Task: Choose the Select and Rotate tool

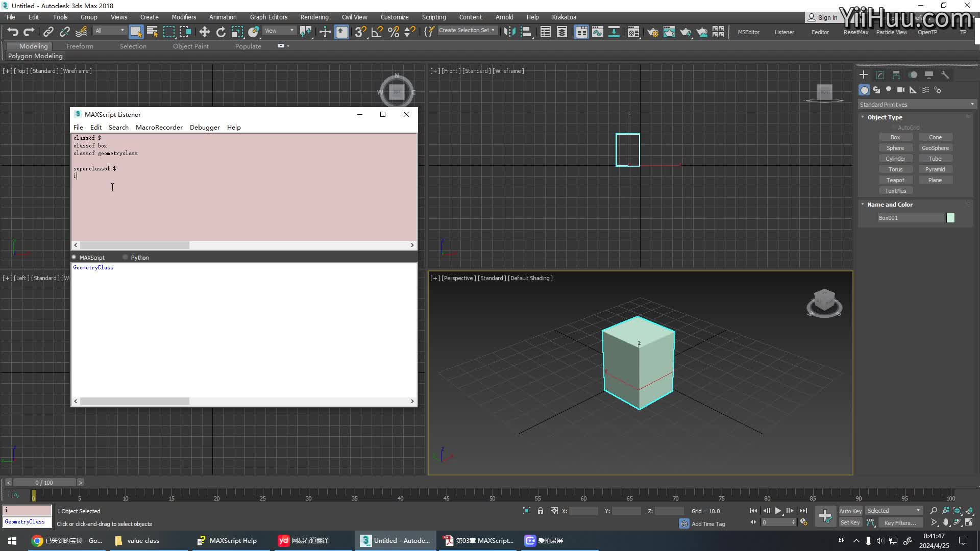Action: 221,32
